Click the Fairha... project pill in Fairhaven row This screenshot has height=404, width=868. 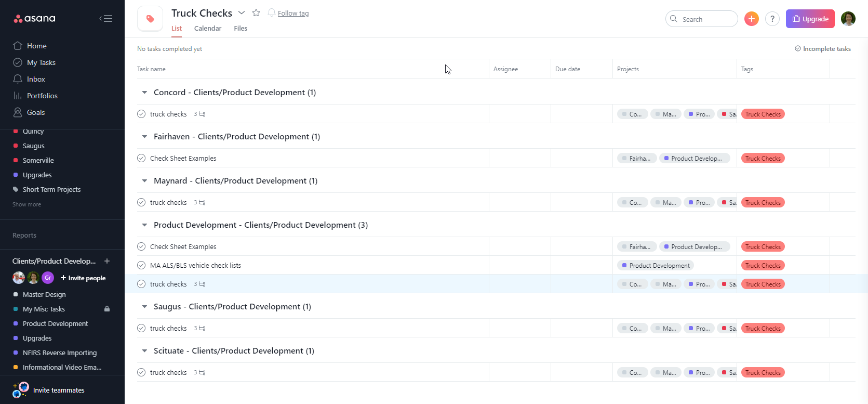click(637, 158)
